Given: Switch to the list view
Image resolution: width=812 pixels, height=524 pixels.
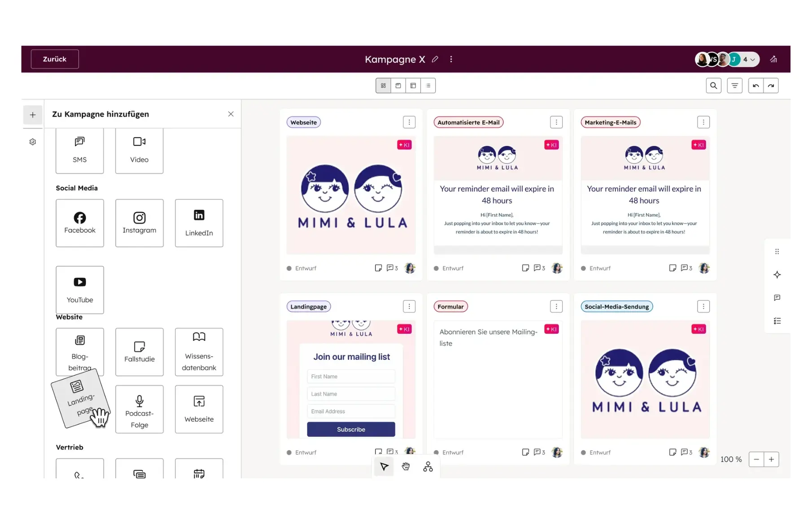Looking at the screenshot, I should tap(428, 86).
